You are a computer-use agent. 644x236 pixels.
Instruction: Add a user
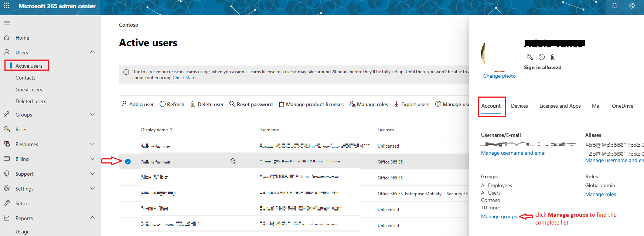tap(138, 104)
